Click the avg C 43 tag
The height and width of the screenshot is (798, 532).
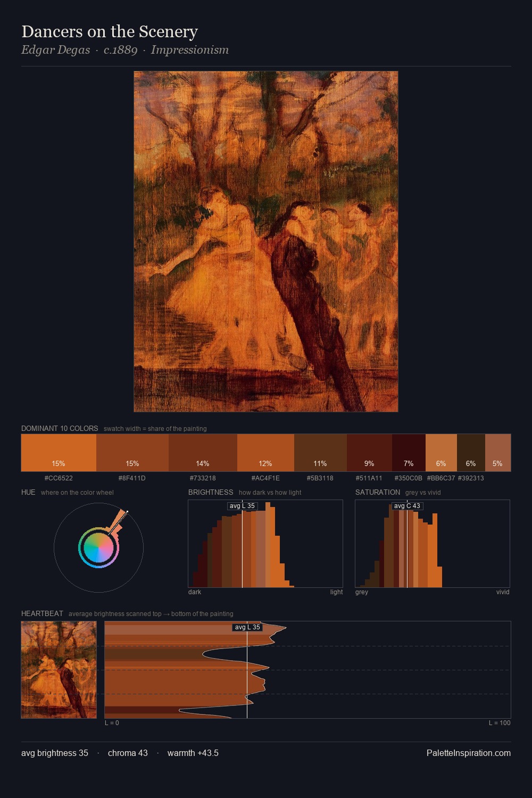[407, 506]
